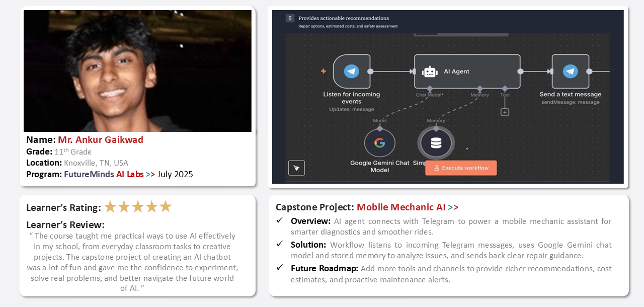Click the checkmark beside Solution

[280, 244]
